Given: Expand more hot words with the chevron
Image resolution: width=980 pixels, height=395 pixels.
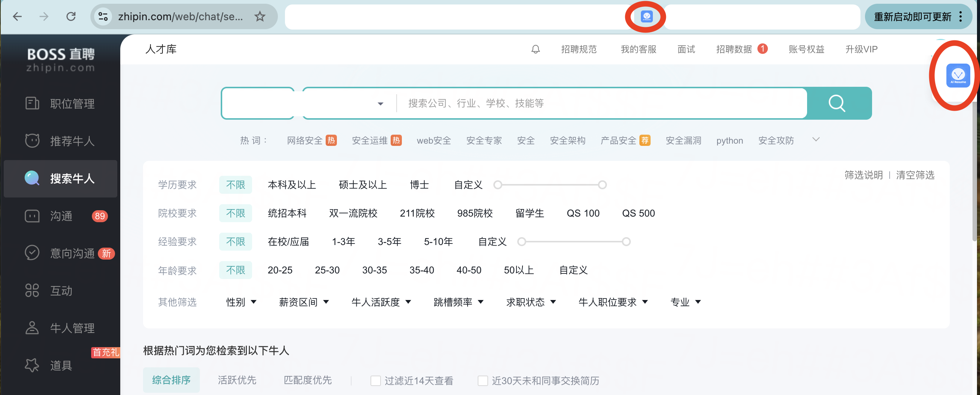Looking at the screenshot, I should click(816, 140).
